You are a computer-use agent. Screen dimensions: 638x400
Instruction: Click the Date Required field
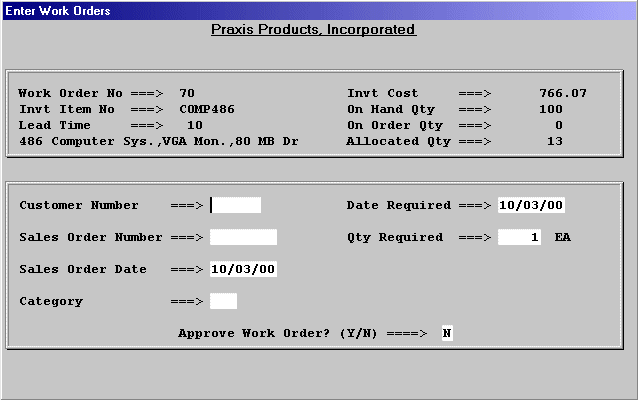pyautogui.click(x=531, y=205)
